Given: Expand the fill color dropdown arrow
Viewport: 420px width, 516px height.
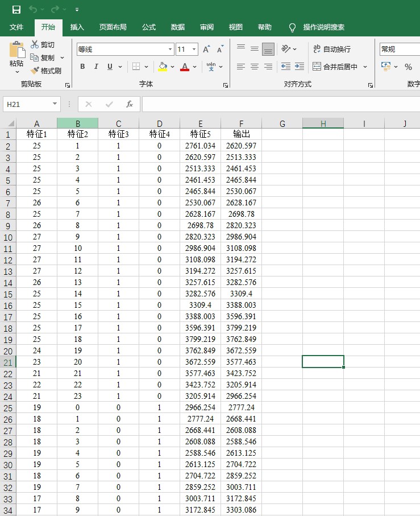Looking at the screenshot, I should click(172, 67).
